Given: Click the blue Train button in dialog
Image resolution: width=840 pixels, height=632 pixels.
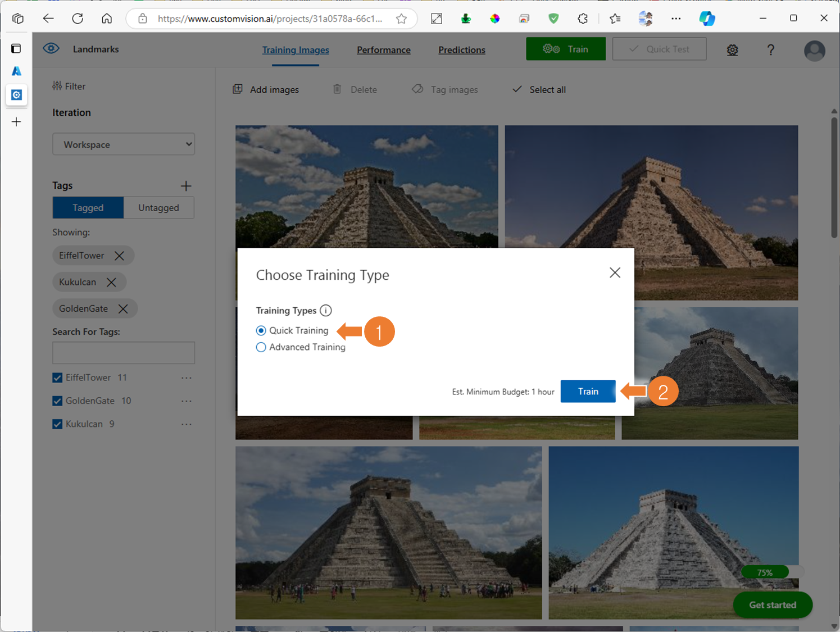Looking at the screenshot, I should pyautogui.click(x=588, y=392).
